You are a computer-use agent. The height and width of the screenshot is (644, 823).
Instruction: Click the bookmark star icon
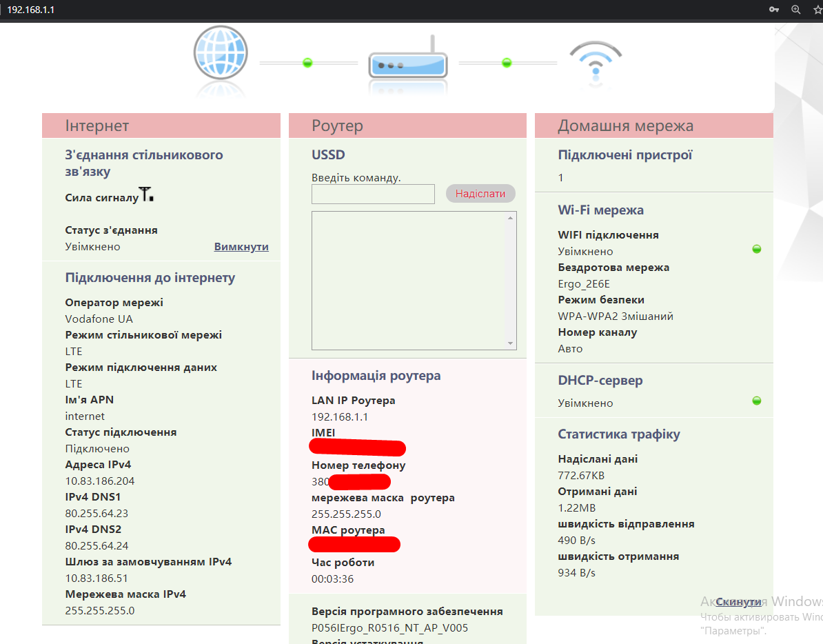click(x=817, y=10)
